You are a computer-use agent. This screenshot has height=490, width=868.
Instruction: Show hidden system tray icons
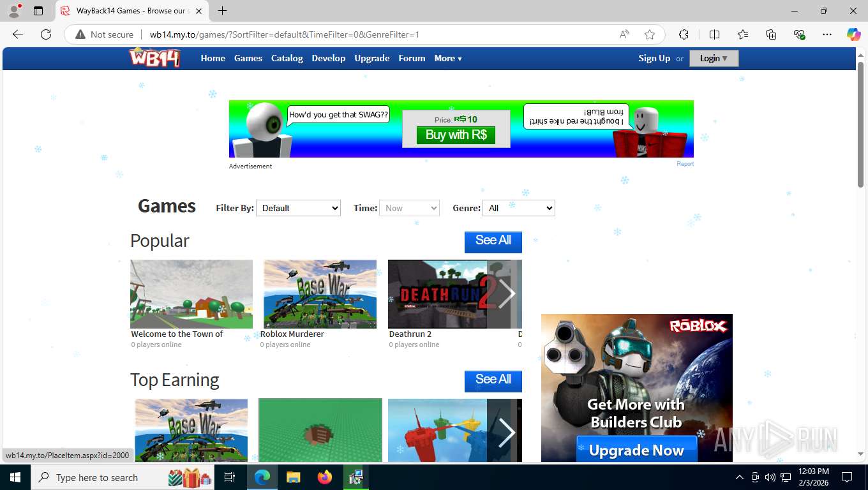(740, 477)
